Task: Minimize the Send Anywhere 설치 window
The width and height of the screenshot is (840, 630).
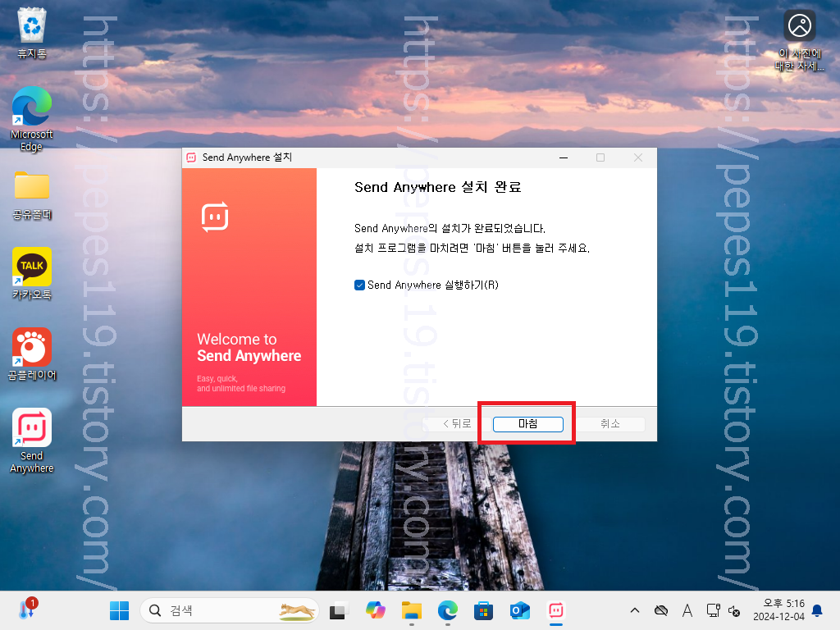Action: click(564, 157)
